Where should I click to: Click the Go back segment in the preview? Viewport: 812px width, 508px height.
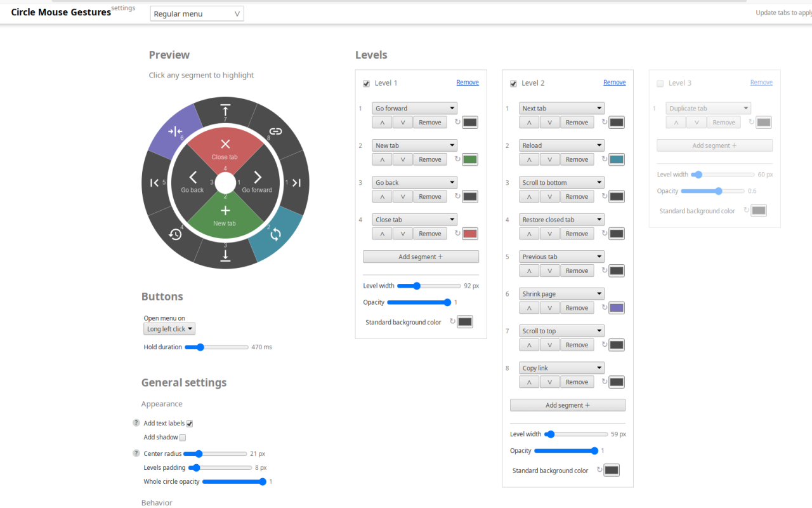192,182
